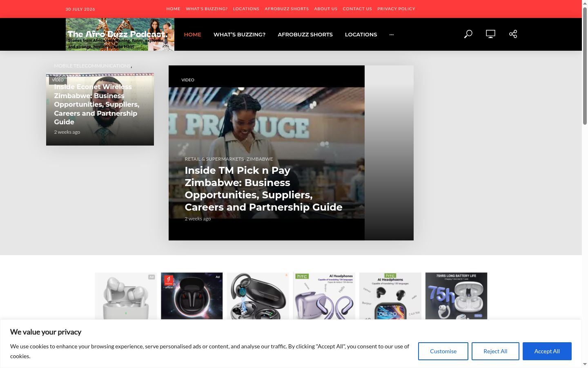Click the monitor screen icon in header
Screen dimensions: 588x368
coord(490,34)
